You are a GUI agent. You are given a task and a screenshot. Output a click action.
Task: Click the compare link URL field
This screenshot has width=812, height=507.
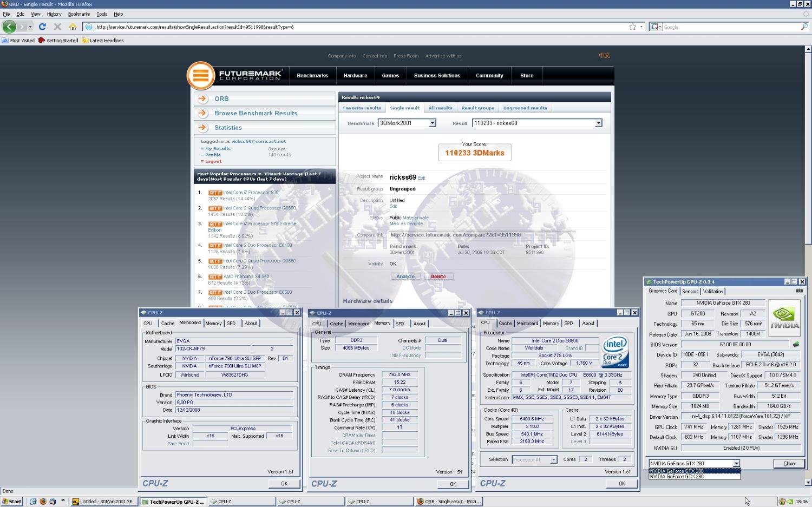pyautogui.click(x=482, y=235)
